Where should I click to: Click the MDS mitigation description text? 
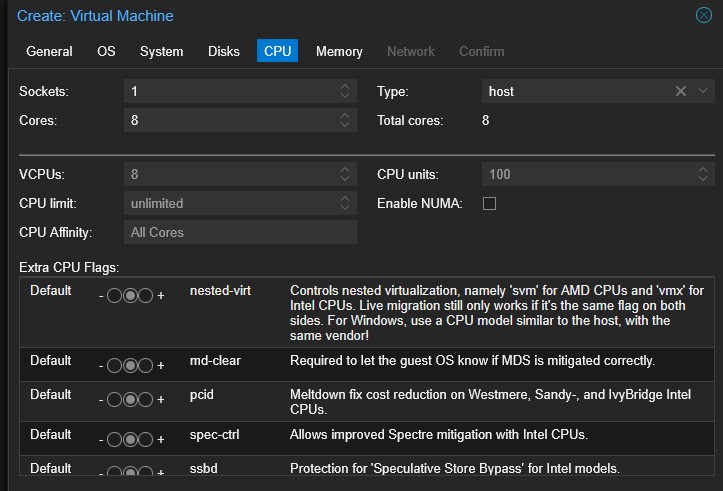pyautogui.click(x=472, y=361)
